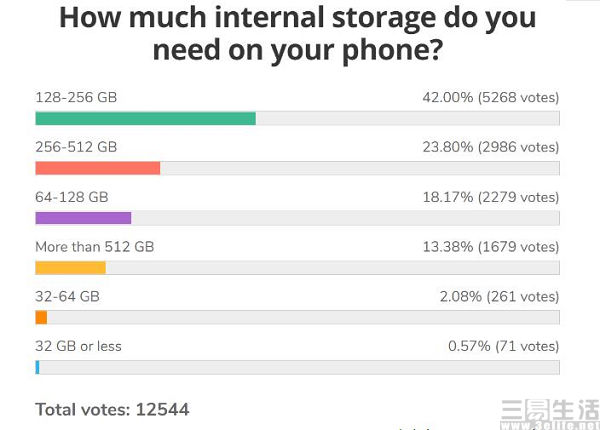
Task: Click the poll question heading
Action: [299, 32]
